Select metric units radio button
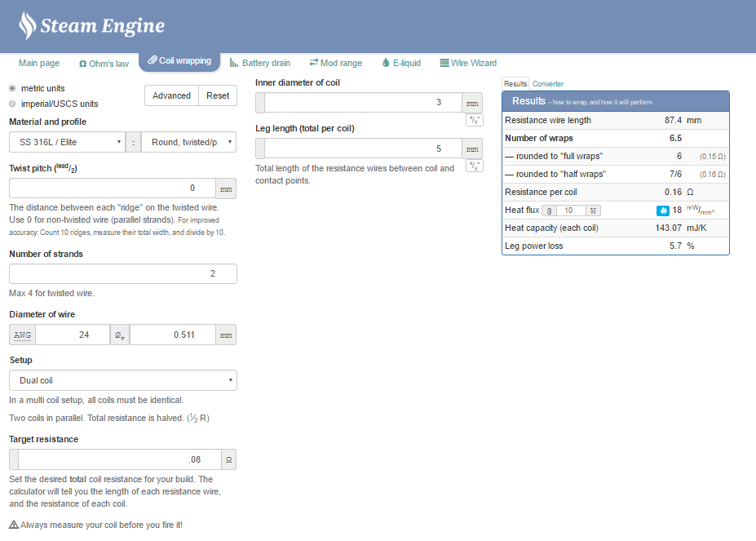The height and width of the screenshot is (541, 756). point(12,88)
